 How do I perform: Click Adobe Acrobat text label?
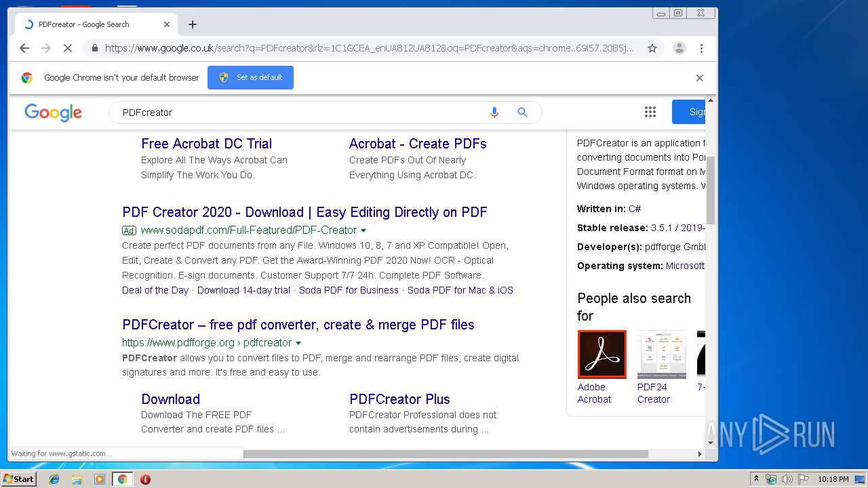594,393
